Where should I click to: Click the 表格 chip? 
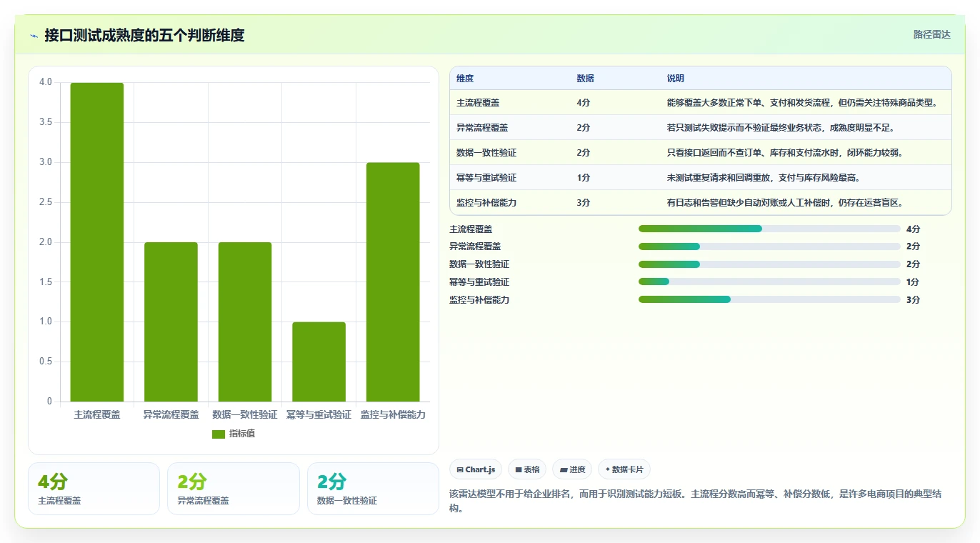[527, 469]
